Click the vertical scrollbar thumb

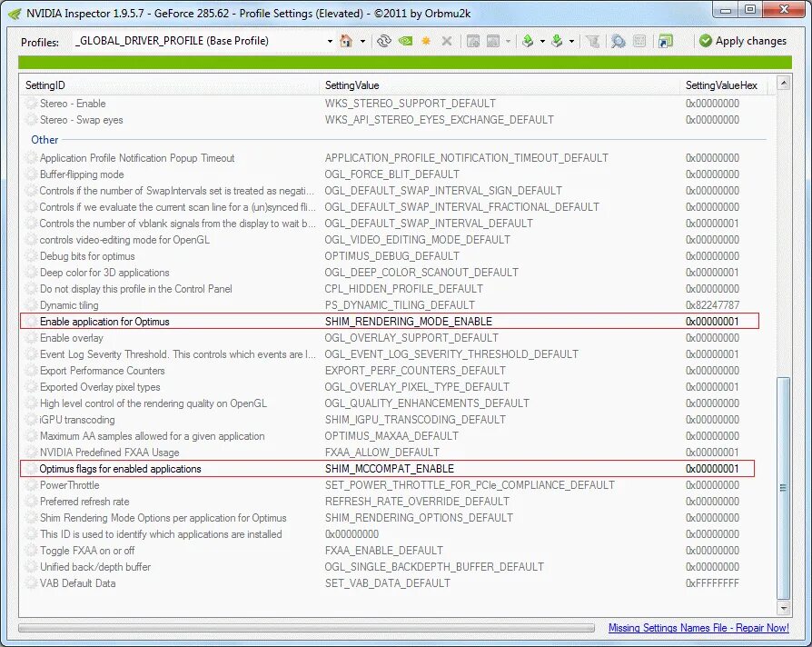(x=784, y=488)
